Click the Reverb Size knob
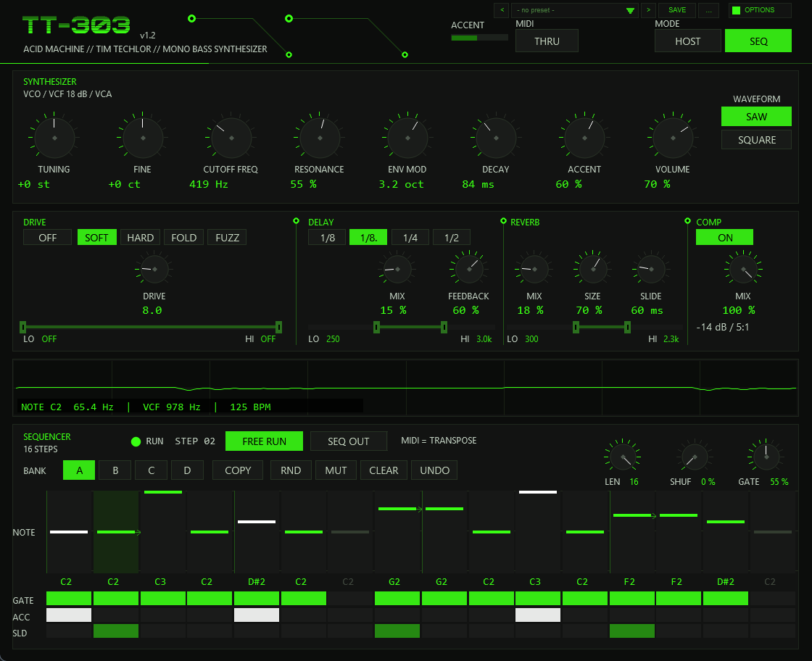 click(x=592, y=269)
